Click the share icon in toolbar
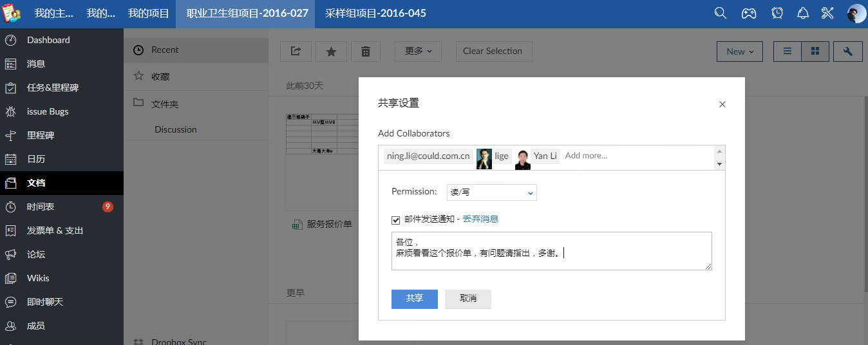This screenshot has width=868, height=345. click(296, 51)
